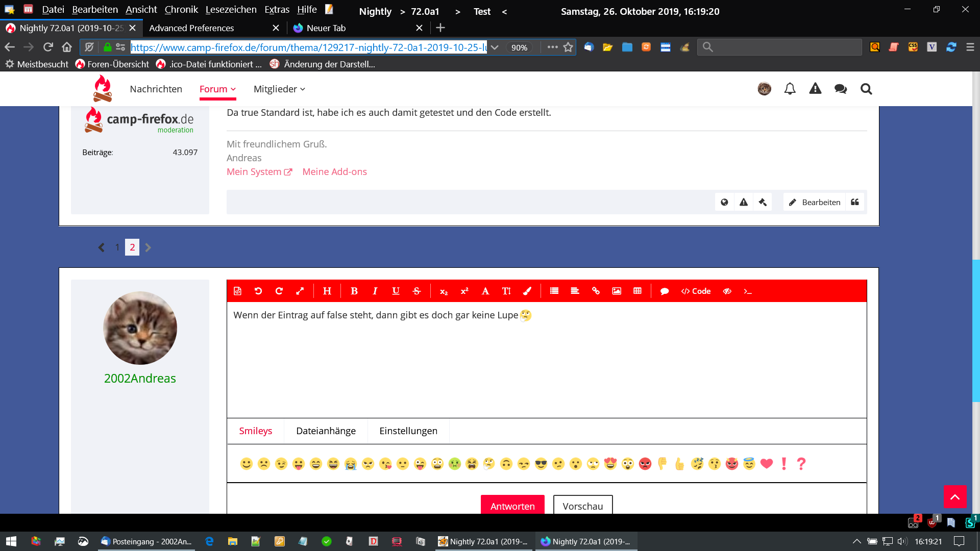
Task: Quote the post with quotation icon
Action: click(855, 202)
